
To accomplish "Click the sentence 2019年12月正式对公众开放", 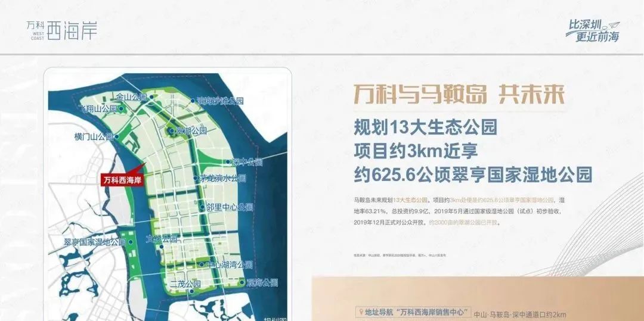I will [390, 222].
